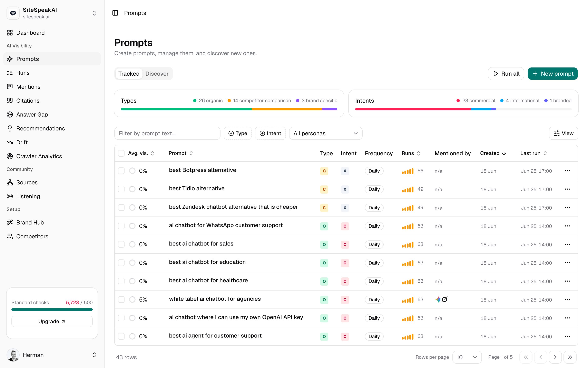Click the Sources network icon

[10, 182]
